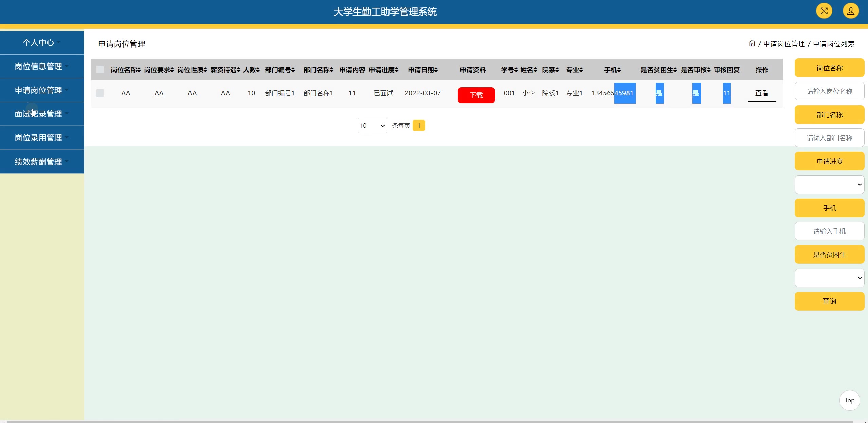This screenshot has height=423, width=868.
Task: Click the 已面试 progress cell
Action: point(384,93)
